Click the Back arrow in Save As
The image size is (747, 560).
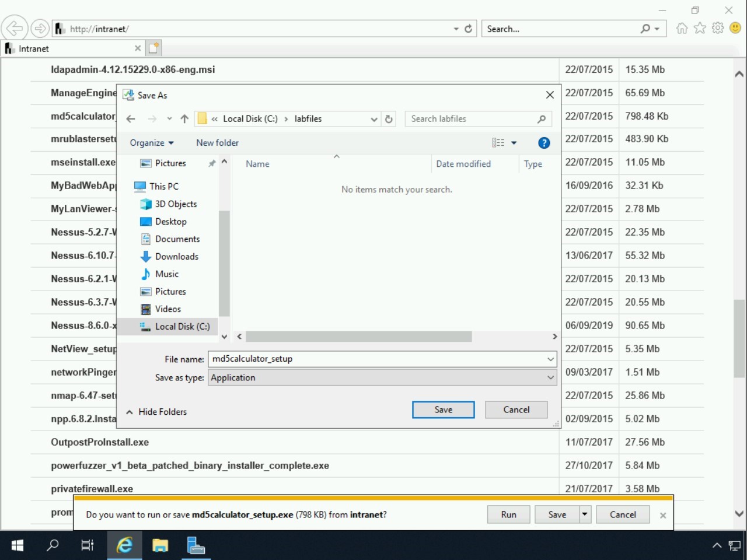pyautogui.click(x=131, y=119)
